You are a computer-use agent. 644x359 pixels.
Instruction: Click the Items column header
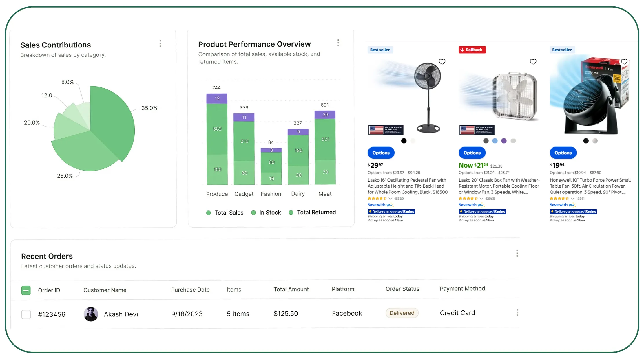tap(234, 290)
